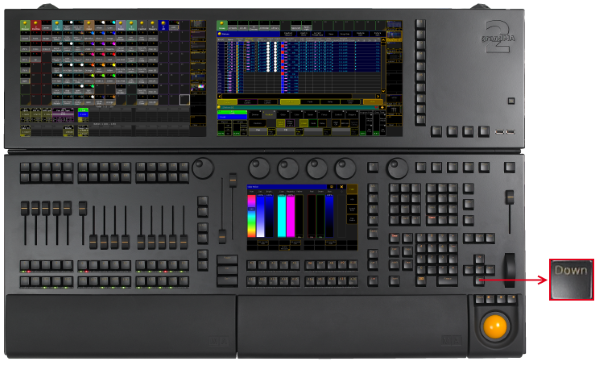Image resolution: width=600 pixels, height=366 pixels.
Task: Click the wide Please key under the numeric keypad
Action: click(x=447, y=281)
